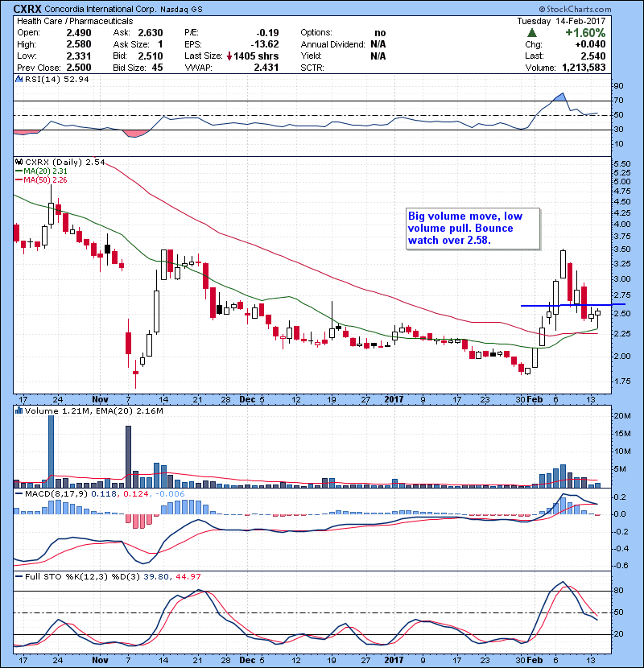Click the EPS value -13.62
The image size is (644, 668).
265,44
